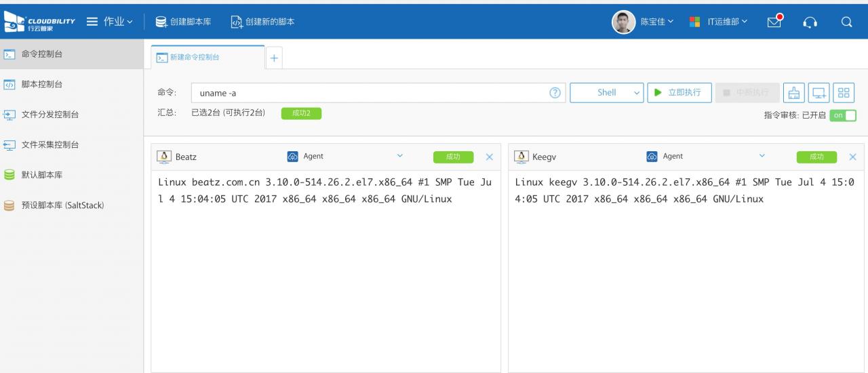The image size is (868, 373).
Task: Click the clear output broom icon
Action: [x=794, y=93]
